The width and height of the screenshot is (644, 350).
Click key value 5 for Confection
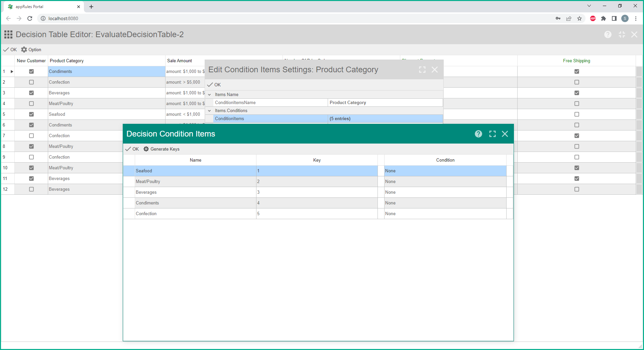click(x=317, y=213)
